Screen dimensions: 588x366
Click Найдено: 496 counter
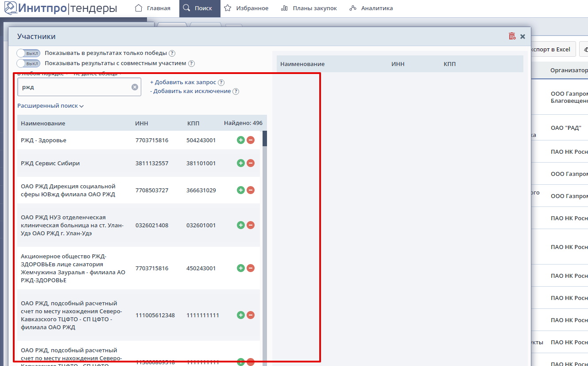[x=243, y=123]
